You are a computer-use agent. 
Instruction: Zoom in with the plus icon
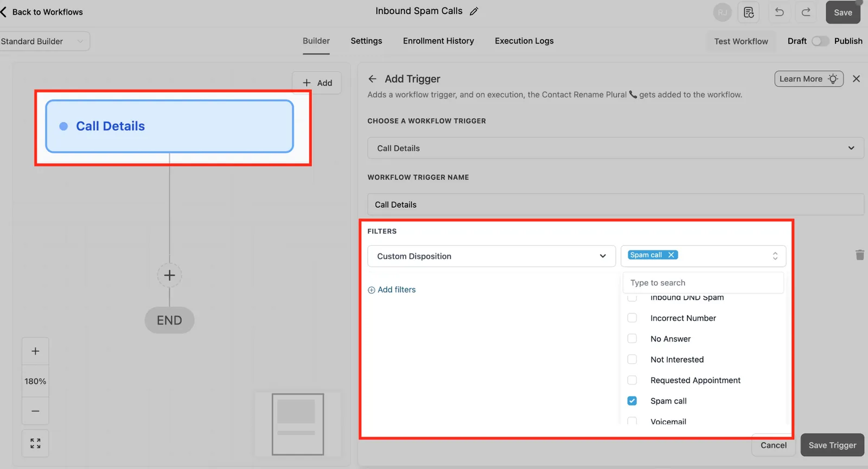pos(35,351)
